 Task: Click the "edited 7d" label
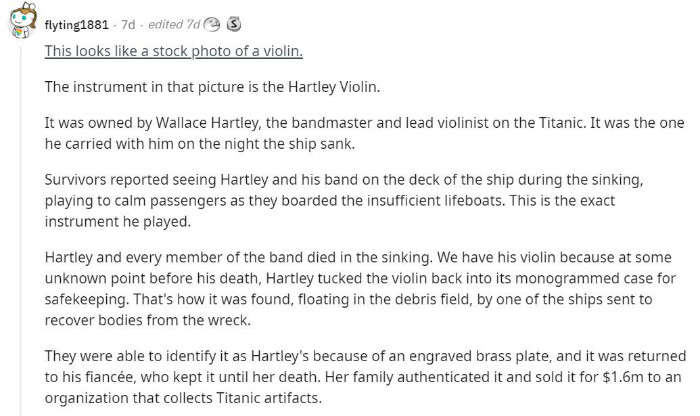pos(174,24)
